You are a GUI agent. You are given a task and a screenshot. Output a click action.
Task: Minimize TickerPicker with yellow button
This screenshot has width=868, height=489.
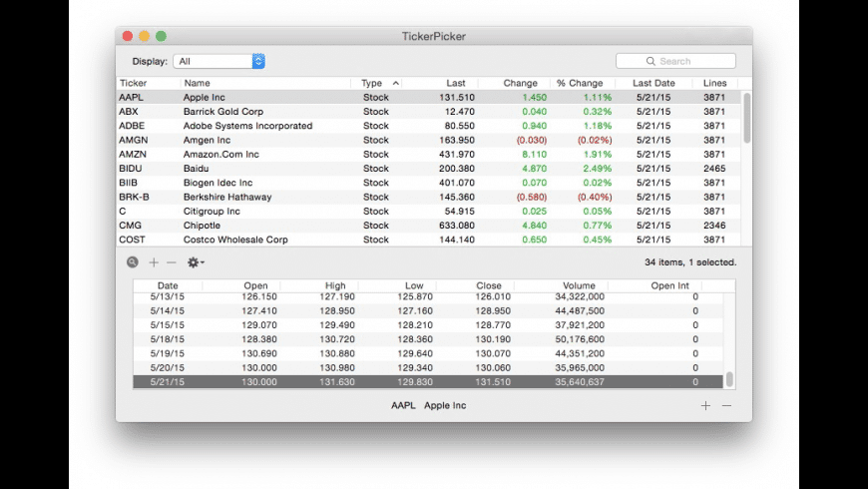coord(144,36)
